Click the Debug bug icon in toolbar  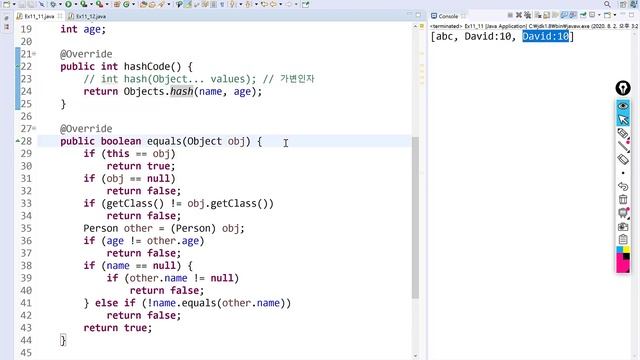(x=53, y=4)
